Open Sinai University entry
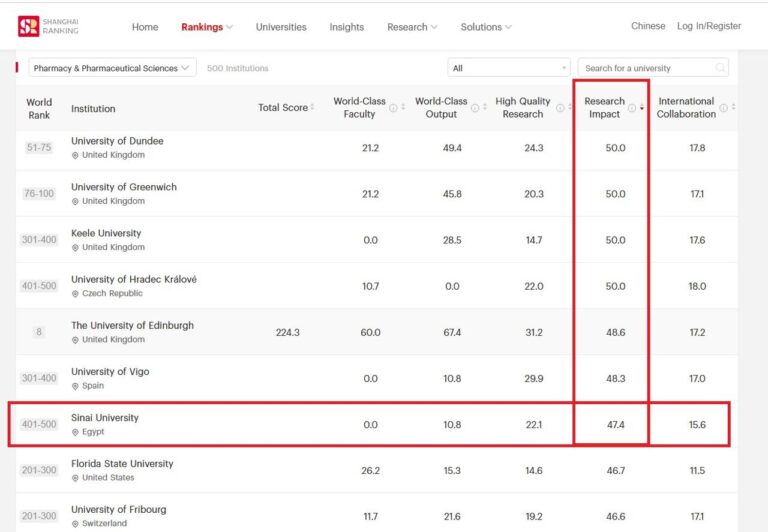768x532 pixels. pyautogui.click(x=105, y=417)
